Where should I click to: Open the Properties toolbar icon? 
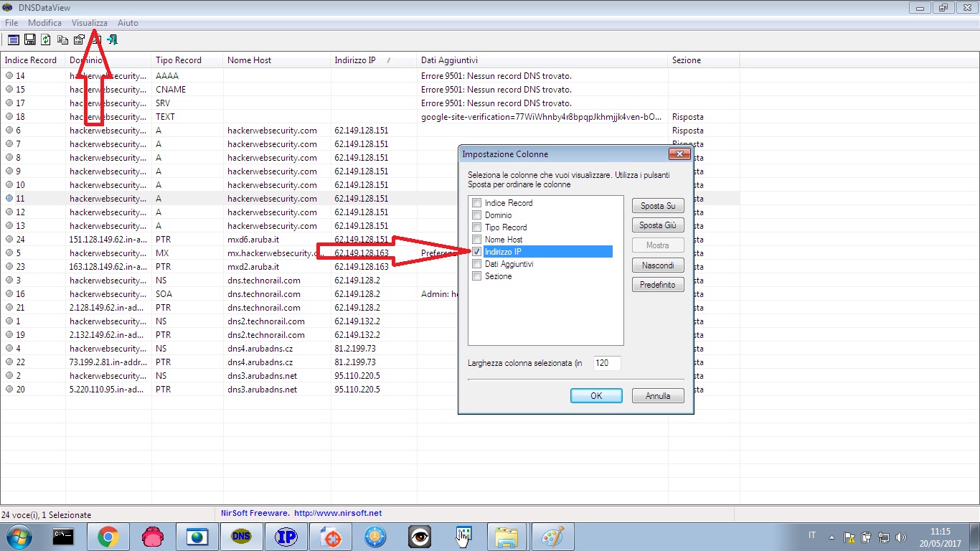click(x=80, y=40)
